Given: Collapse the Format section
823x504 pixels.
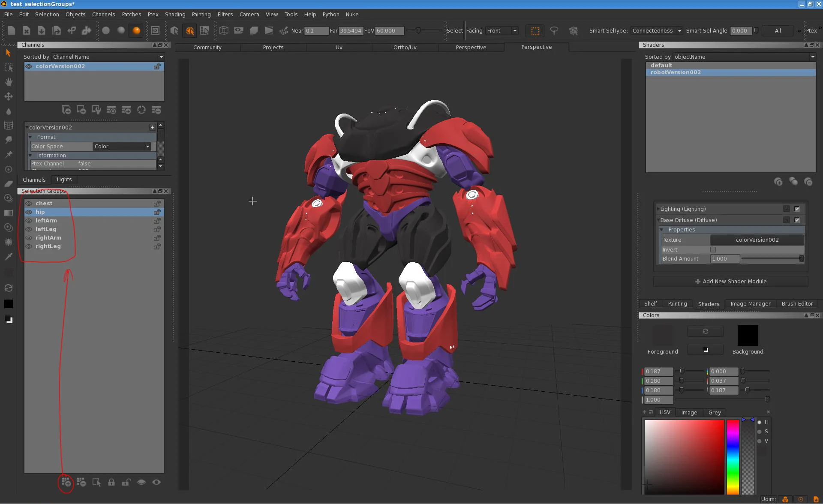Looking at the screenshot, I should click(30, 137).
